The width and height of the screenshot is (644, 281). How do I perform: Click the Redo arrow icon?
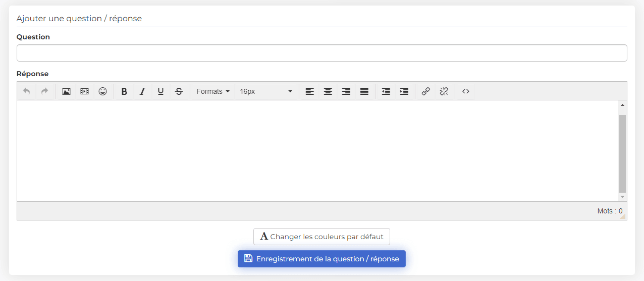pos(44,91)
